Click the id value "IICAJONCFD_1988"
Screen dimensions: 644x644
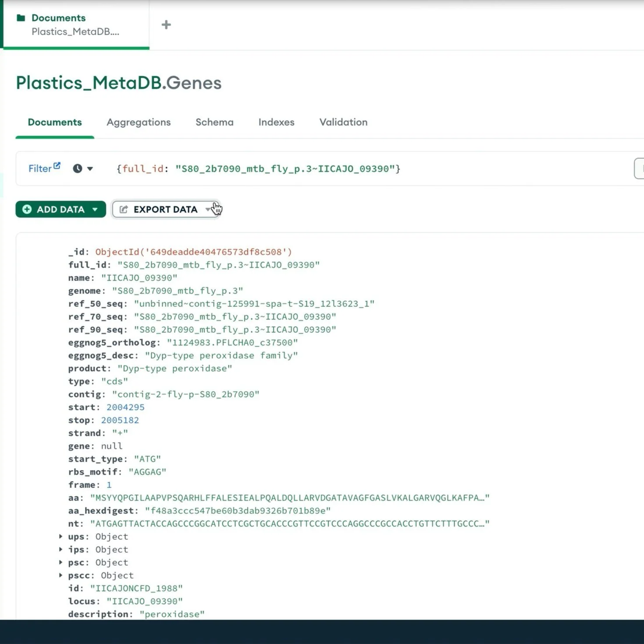(x=136, y=588)
